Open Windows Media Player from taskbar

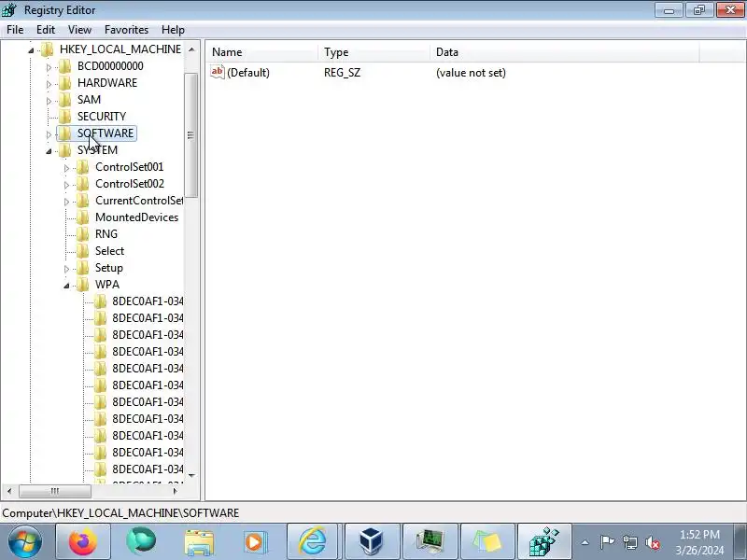pos(254,542)
